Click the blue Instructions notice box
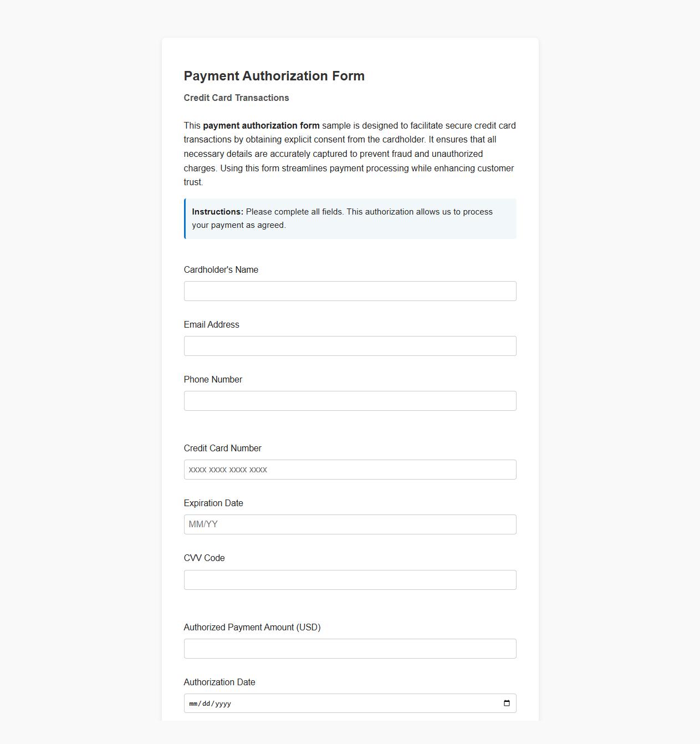This screenshot has height=744, width=700. [x=350, y=218]
